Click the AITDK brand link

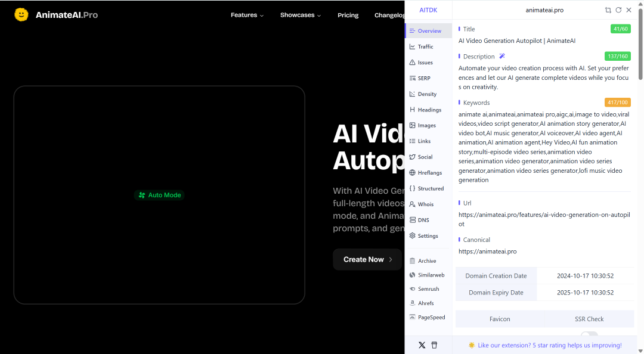point(428,10)
